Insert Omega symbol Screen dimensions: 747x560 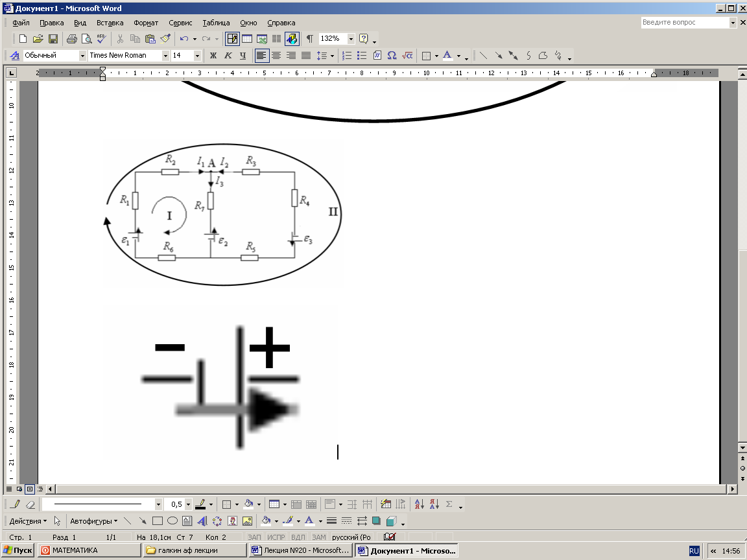392,56
